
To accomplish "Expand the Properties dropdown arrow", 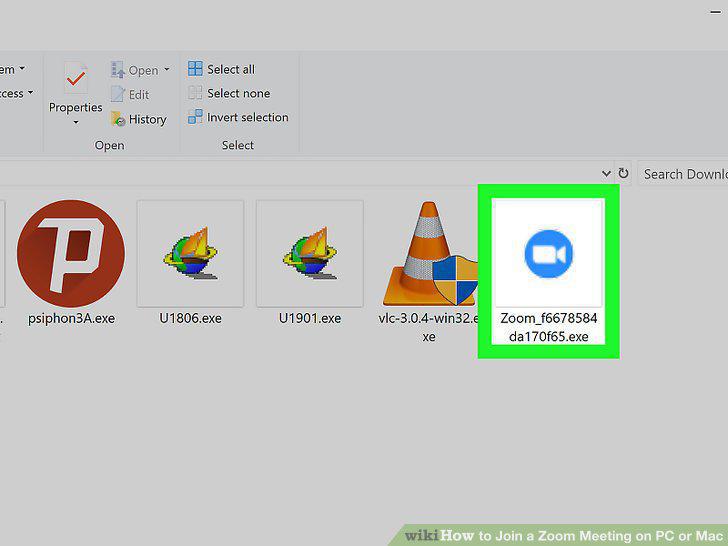I will coord(76,123).
